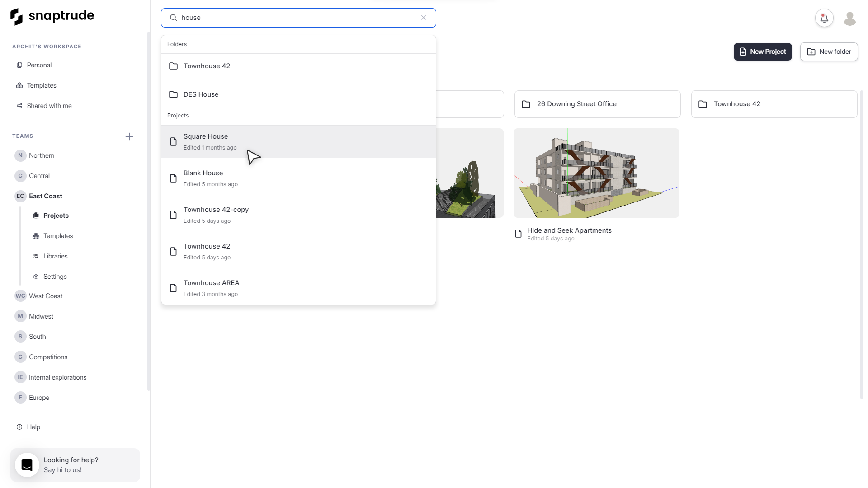Open Hide and Seek Apartments thumbnail
868x488 pixels.
[x=596, y=173]
